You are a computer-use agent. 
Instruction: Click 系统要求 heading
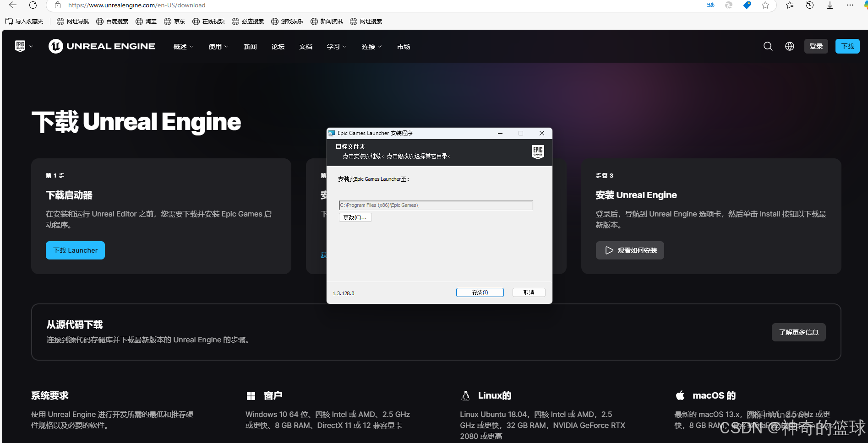point(50,395)
